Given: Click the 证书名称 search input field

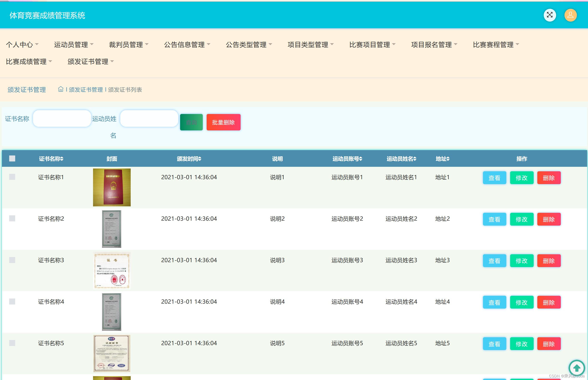Looking at the screenshot, I should pyautogui.click(x=62, y=119).
